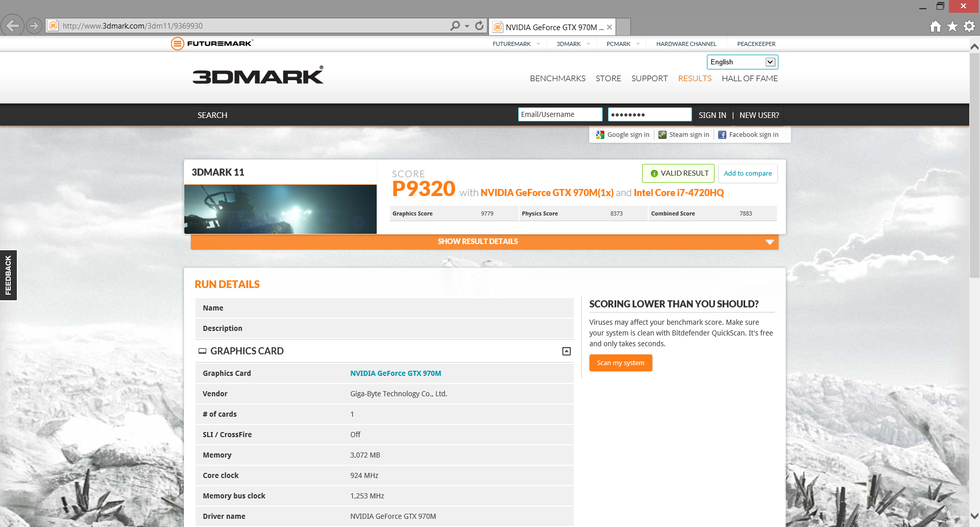Screen dimensions: 980x527
Task: Click the page scrollbar down arrow
Action: pos(974,516)
